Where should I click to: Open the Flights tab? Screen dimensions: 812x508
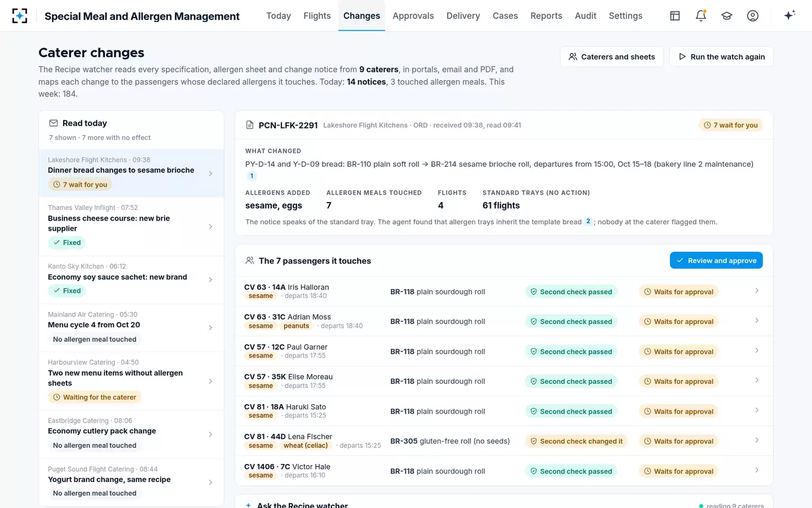pos(317,16)
